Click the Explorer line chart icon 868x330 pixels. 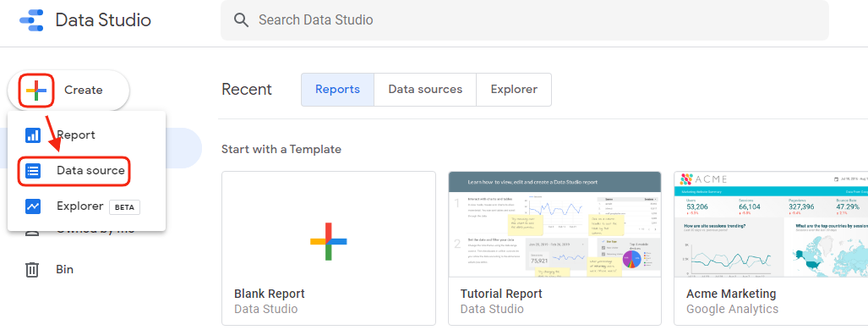coord(33,206)
